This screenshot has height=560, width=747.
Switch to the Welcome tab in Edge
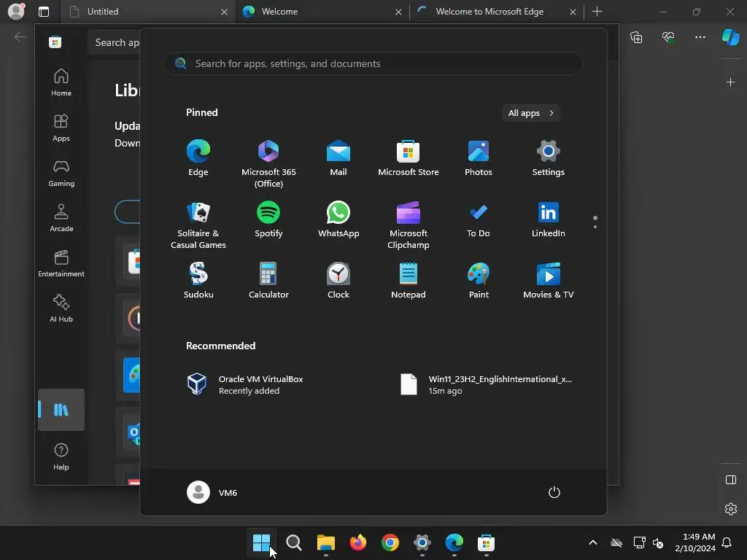(322, 12)
